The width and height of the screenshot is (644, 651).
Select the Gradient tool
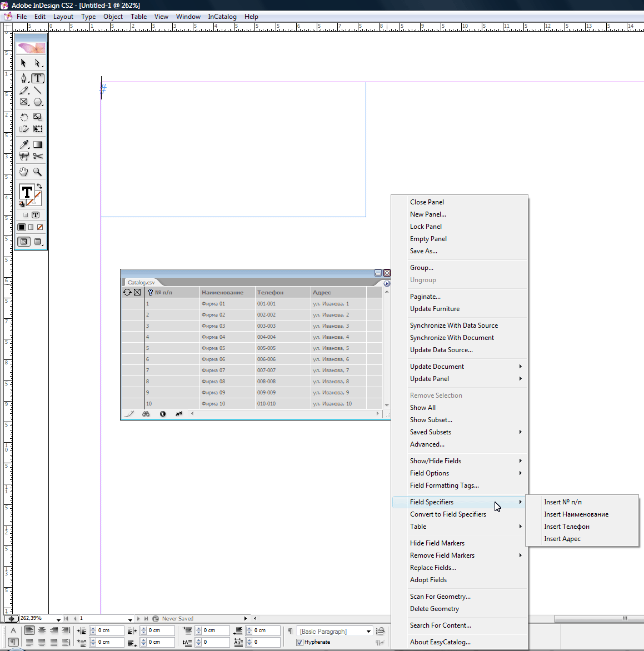click(38, 144)
